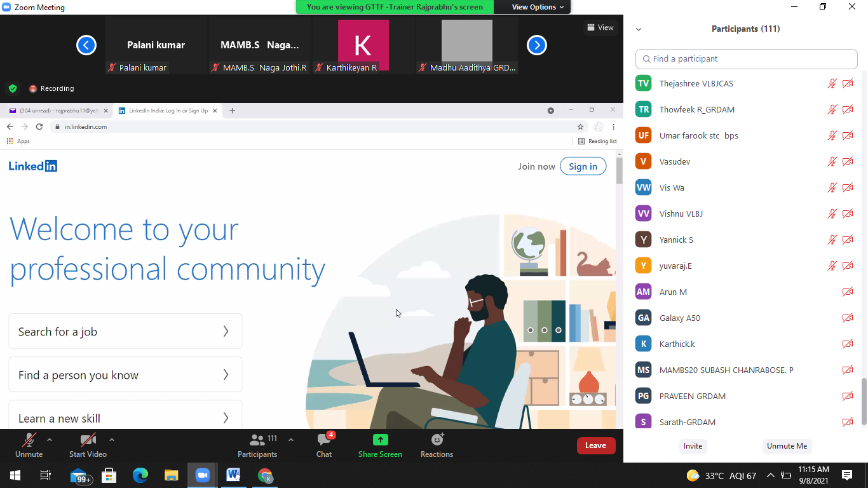Click the muted mic icon for Vasudev
868x488 pixels.
(832, 161)
